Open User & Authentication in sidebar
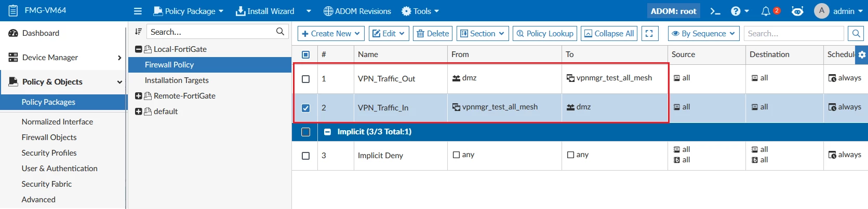868x209 pixels. point(59,169)
